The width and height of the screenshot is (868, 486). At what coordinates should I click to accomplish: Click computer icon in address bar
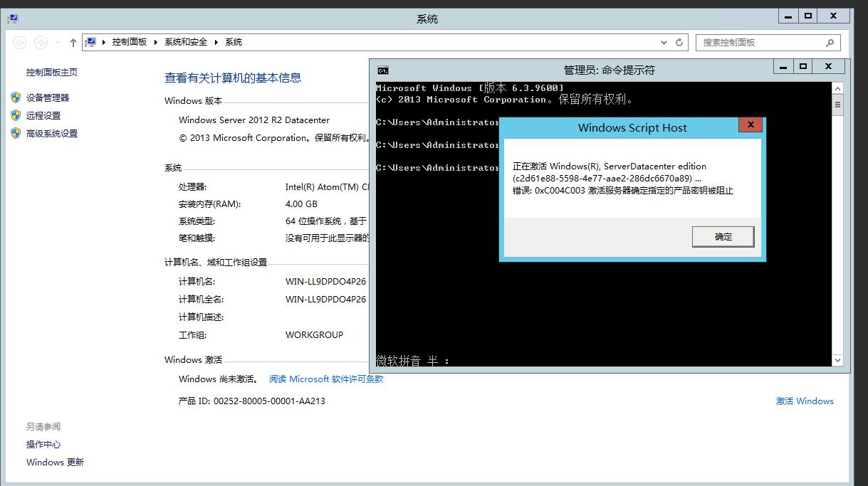tap(90, 42)
